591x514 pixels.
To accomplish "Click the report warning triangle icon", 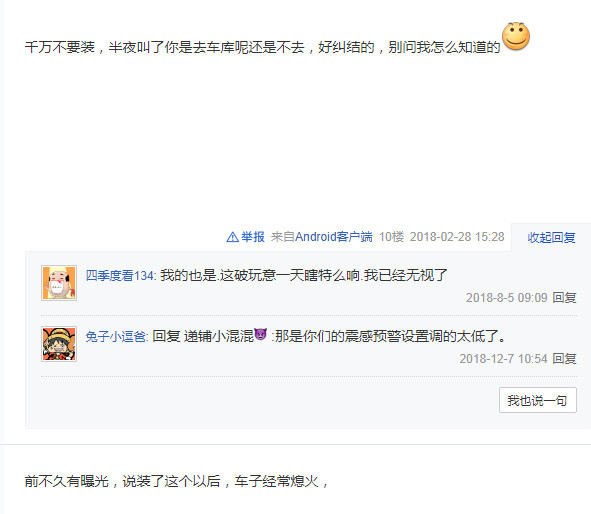I will tap(232, 237).
